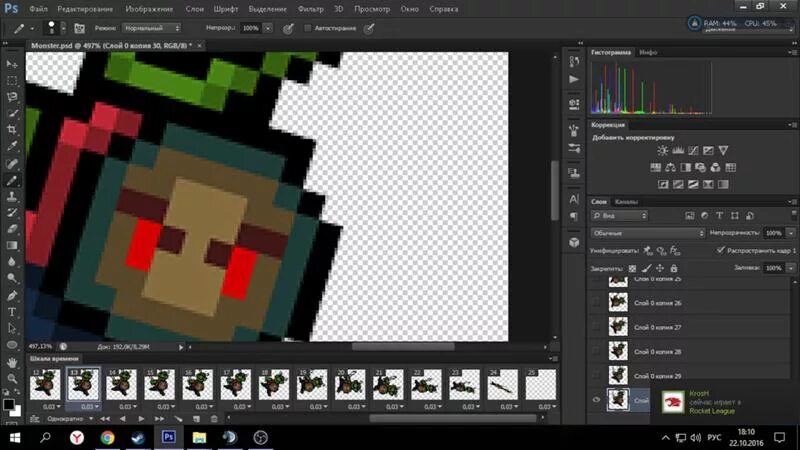The width and height of the screenshot is (800, 450).
Task: Open the layer blend mode dropdown 'Обычные'
Action: (x=648, y=233)
